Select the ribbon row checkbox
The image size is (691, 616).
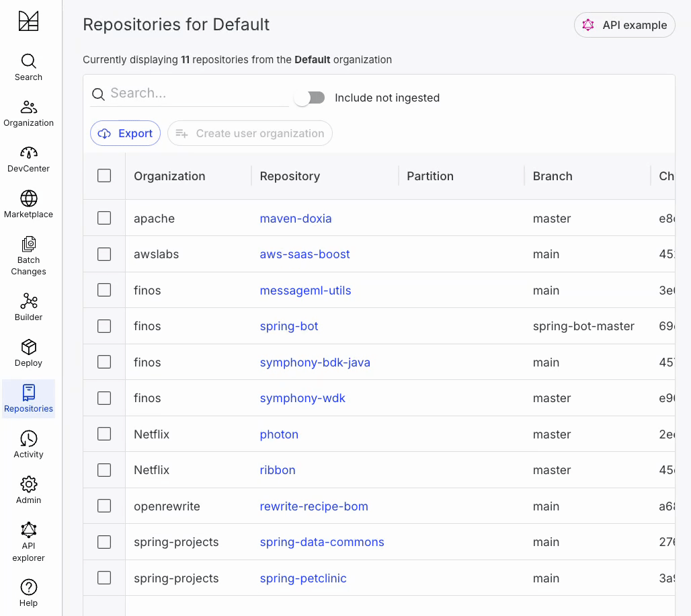point(104,470)
